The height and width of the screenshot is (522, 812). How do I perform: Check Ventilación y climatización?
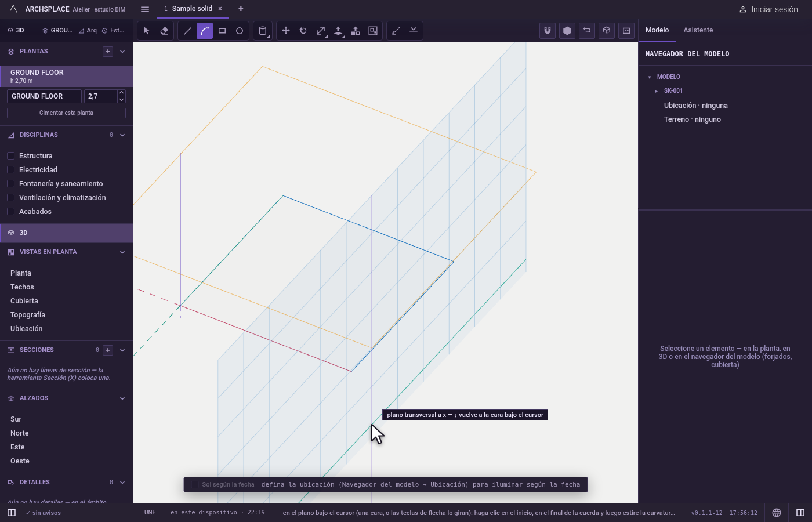(x=10, y=198)
